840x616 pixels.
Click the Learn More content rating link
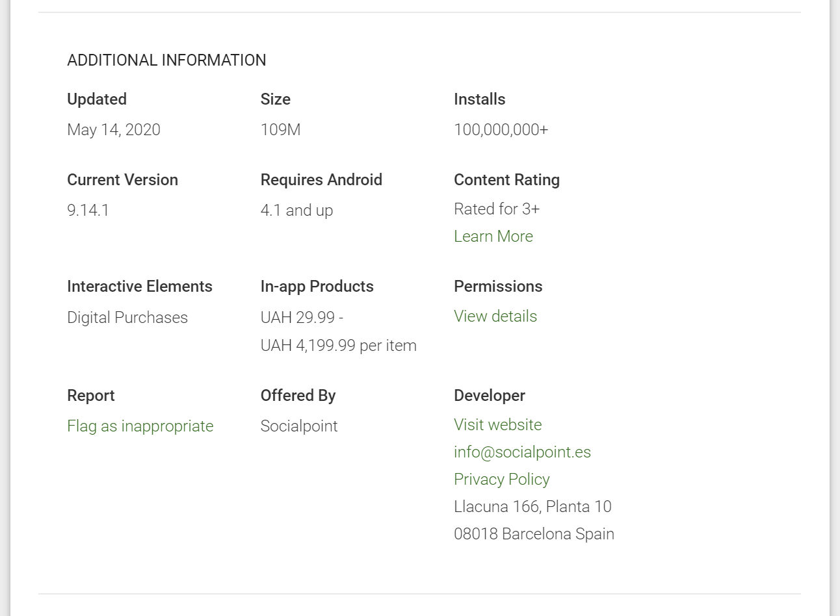[493, 237]
